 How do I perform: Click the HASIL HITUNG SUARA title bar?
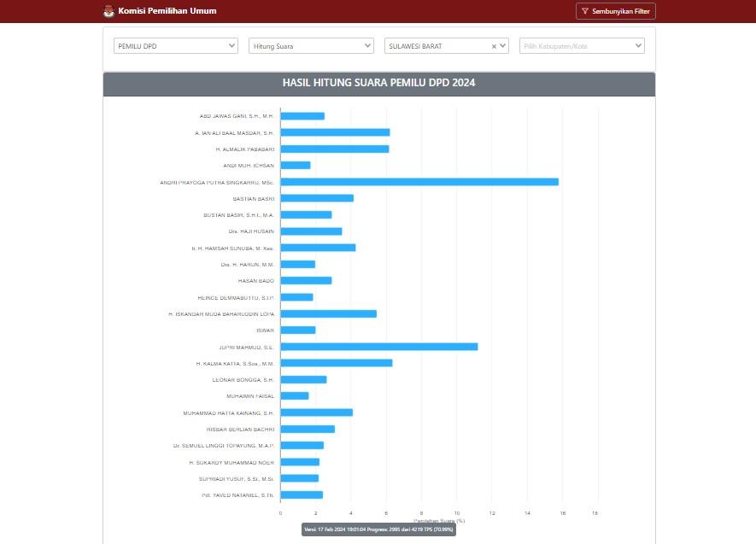378,83
